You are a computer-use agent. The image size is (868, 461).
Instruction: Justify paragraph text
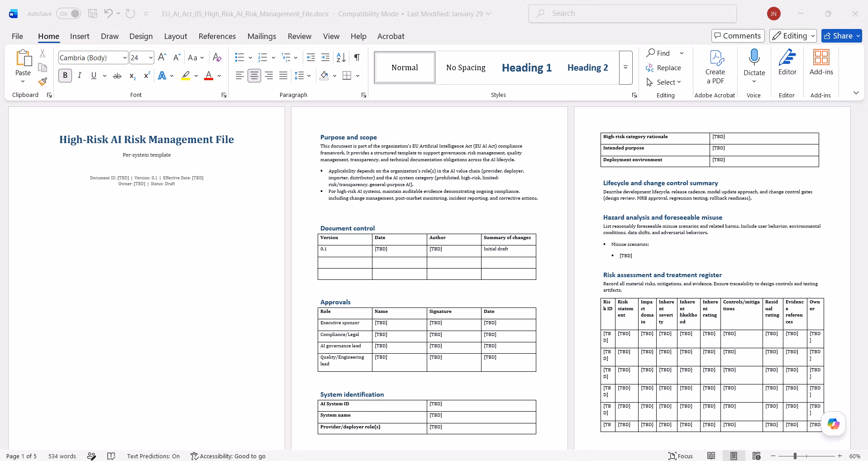(x=283, y=76)
